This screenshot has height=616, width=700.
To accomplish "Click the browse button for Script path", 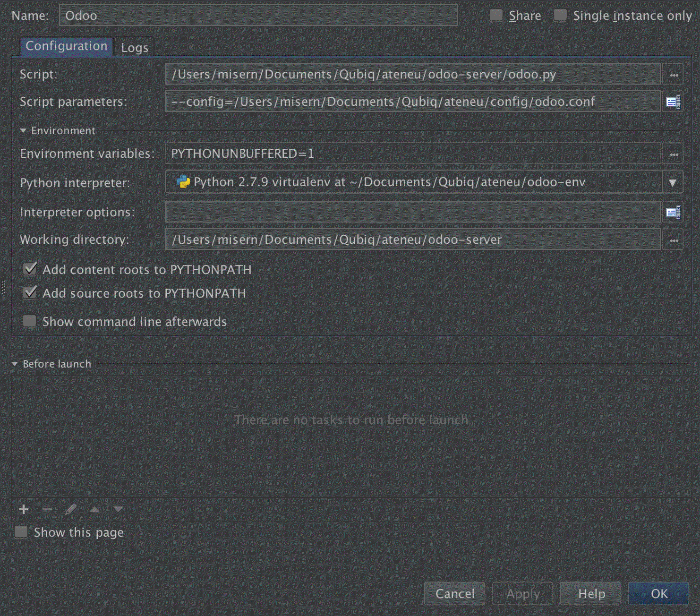I will [674, 75].
